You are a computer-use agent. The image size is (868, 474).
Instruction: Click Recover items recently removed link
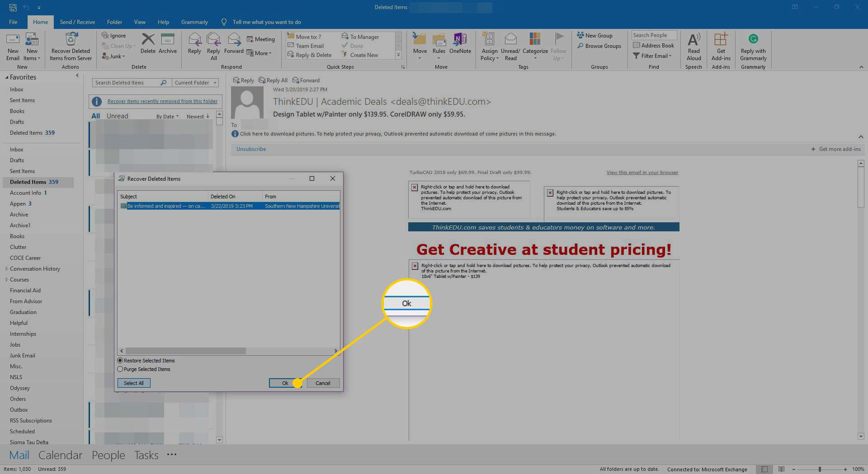(162, 101)
